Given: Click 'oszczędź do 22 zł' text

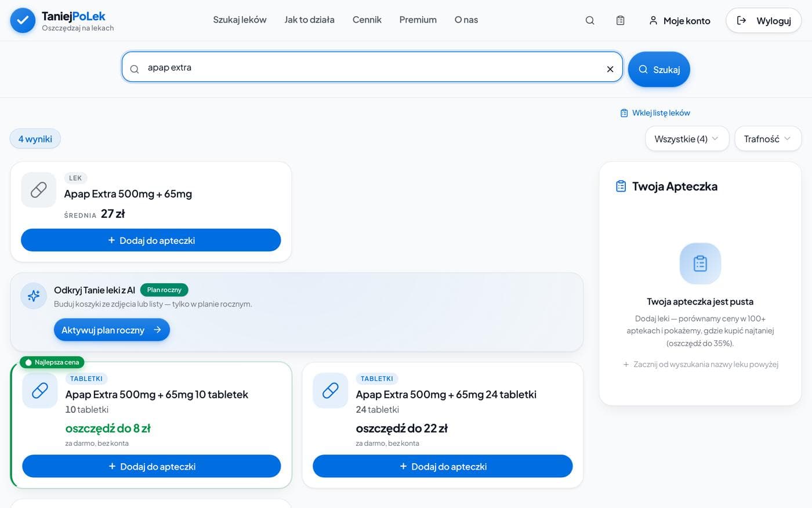Looking at the screenshot, I should [x=402, y=428].
